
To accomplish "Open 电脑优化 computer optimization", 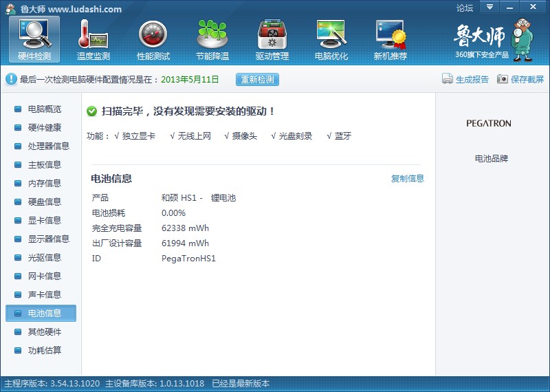I will (331, 39).
